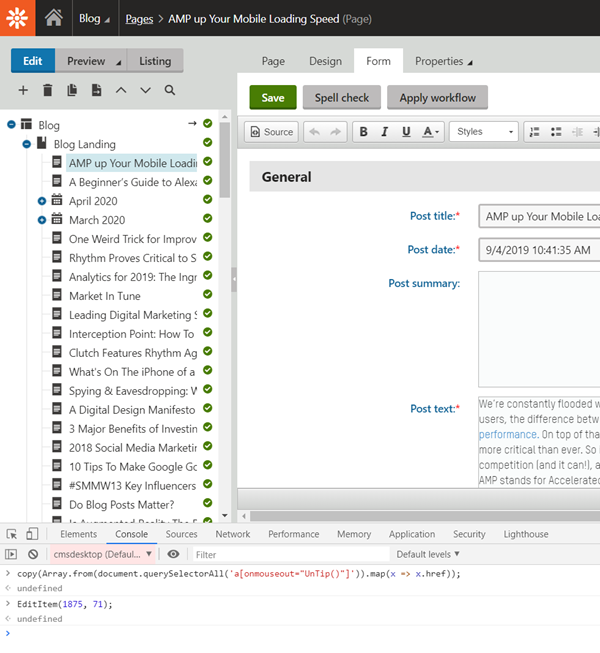
Task: Open the Form tab
Action: pyautogui.click(x=378, y=61)
